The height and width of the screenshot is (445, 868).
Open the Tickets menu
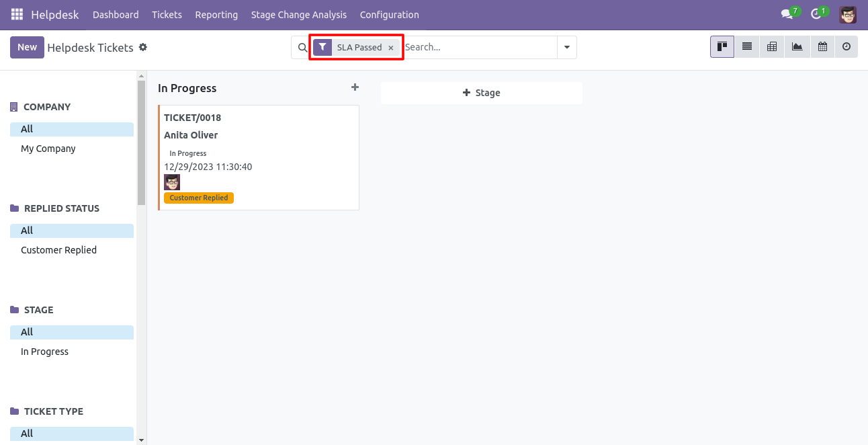[x=167, y=14]
